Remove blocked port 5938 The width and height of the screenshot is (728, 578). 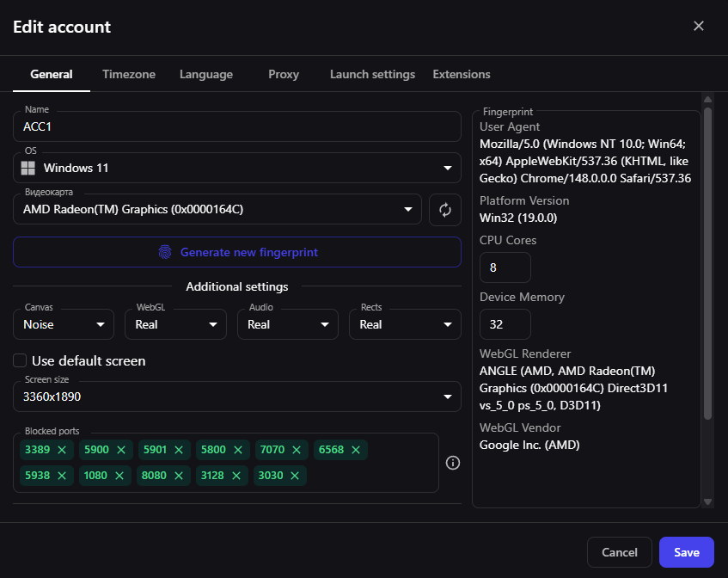click(62, 476)
